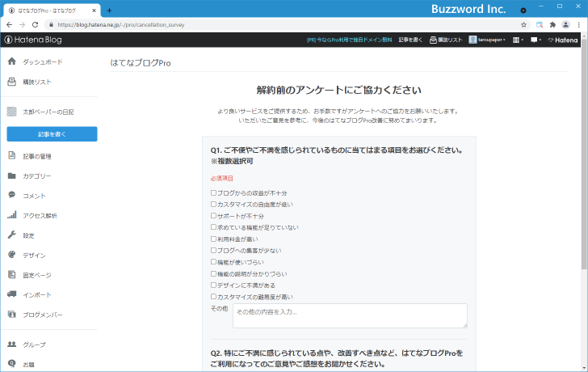Check サポートが不十分 checkbox
The width and height of the screenshot is (588, 372).
click(x=213, y=216)
